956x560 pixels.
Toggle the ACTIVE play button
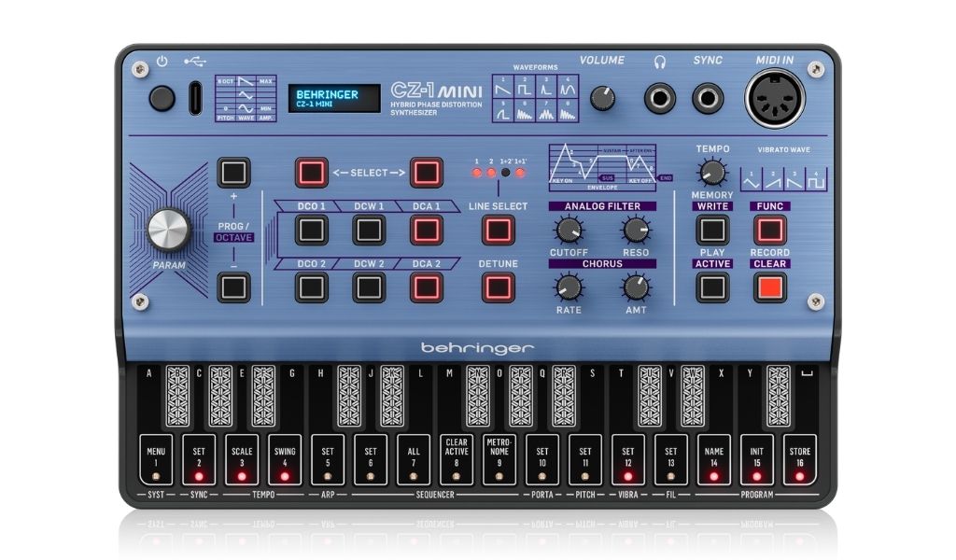pos(712,287)
